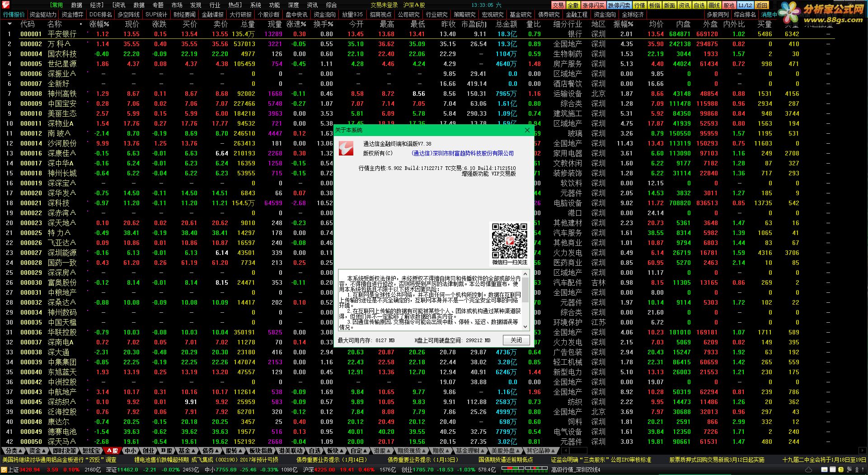The width and height of the screenshot is (868, 475).
Task: Click the 德赛电池 row name
Action: [62, 432]
